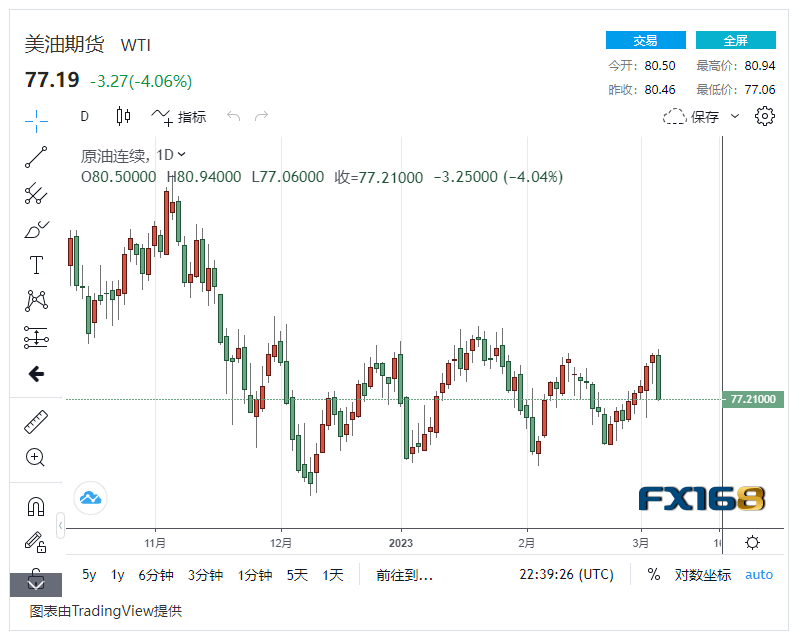Select the text annotation tool
This screenshot has width=798, height=635.
point(36,265)
